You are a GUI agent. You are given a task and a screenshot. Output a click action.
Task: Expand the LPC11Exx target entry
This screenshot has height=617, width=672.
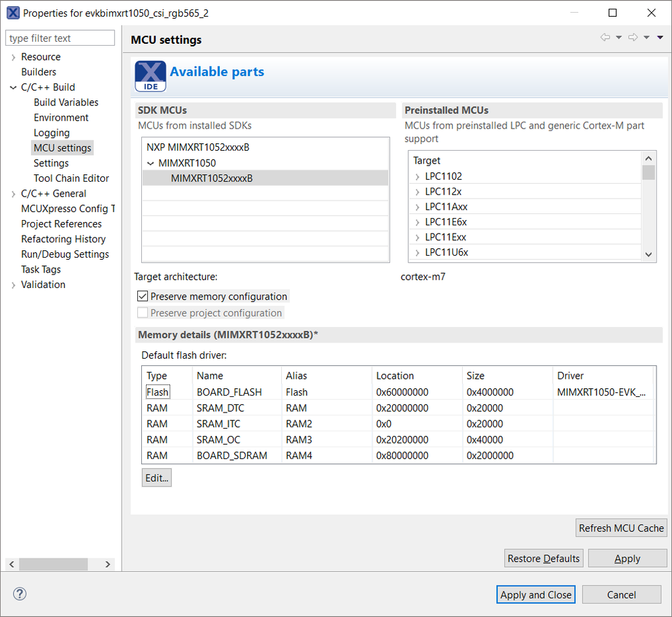(417, 238)
